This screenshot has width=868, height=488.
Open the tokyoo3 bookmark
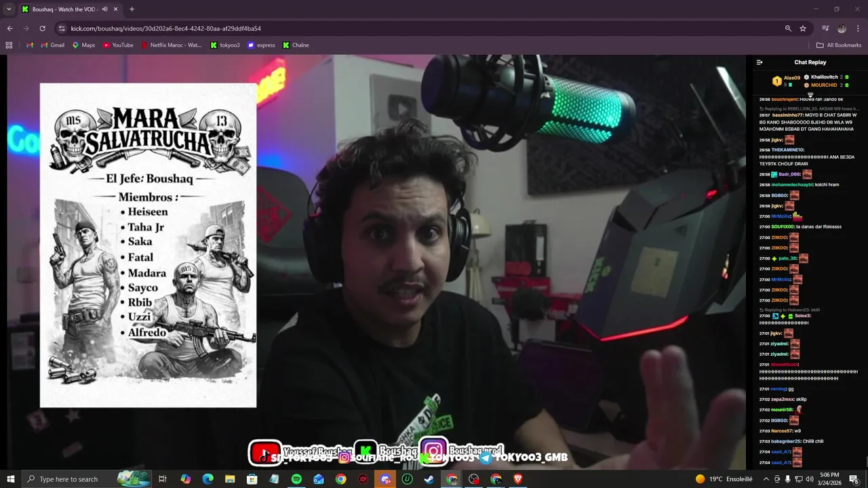[x=225, y=45]
